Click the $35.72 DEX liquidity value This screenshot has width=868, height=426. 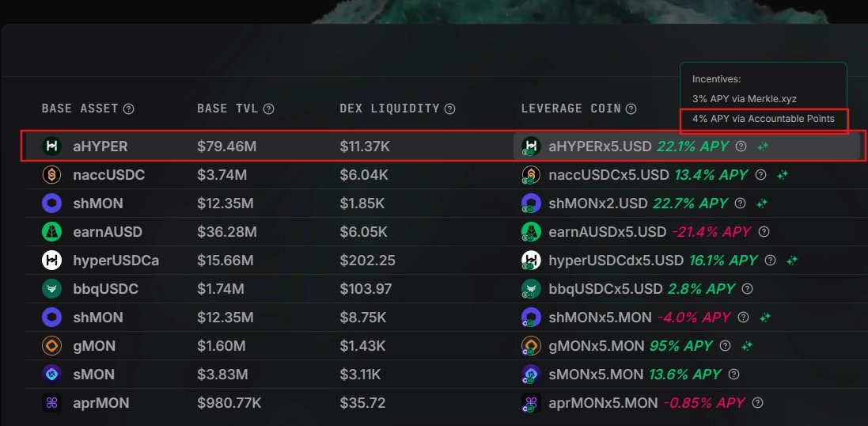coord(362,403)
